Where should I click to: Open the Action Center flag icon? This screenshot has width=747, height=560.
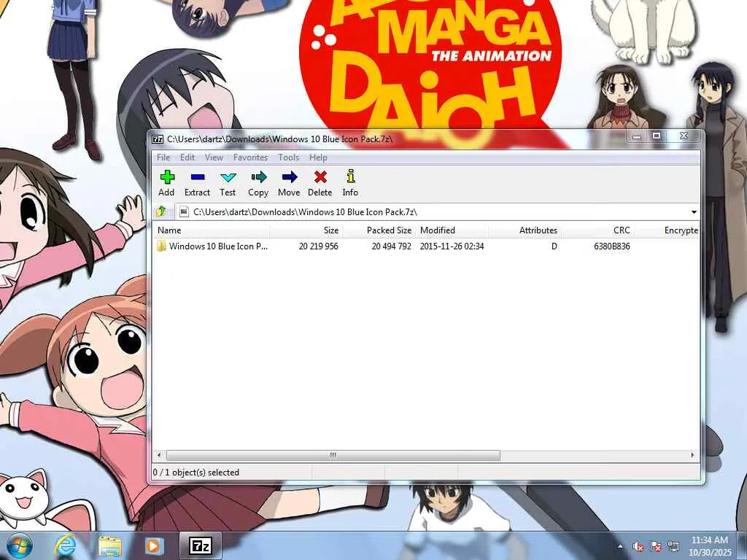pyautogui.click(x=656, y=547)
